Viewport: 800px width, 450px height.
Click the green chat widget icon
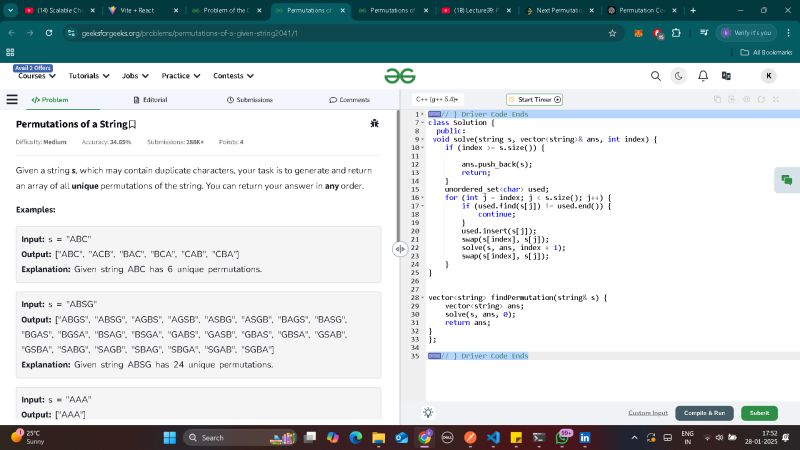(787, 180)
